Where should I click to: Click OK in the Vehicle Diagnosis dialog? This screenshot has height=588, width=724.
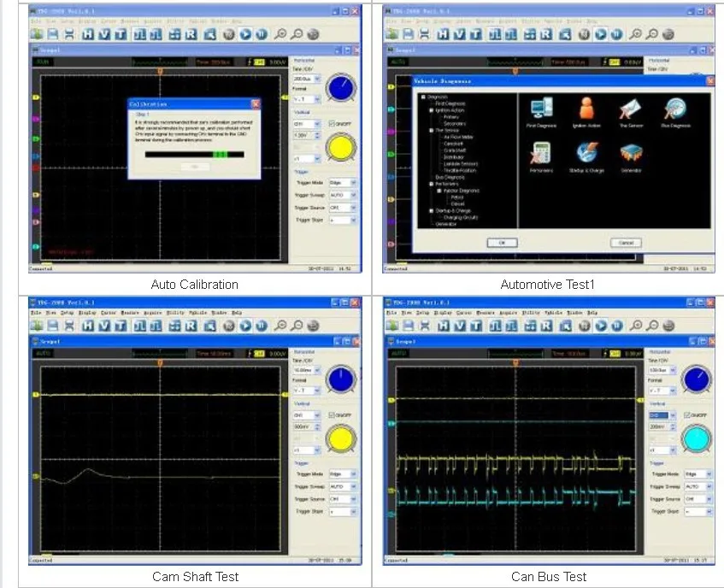pyautogui.click(x=502, y=243)
